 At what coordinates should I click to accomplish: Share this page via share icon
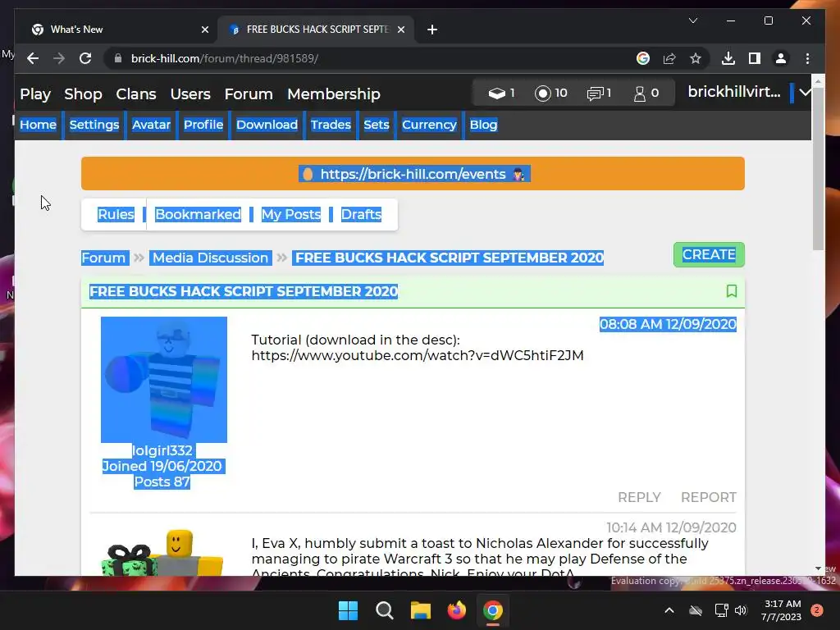669,58
